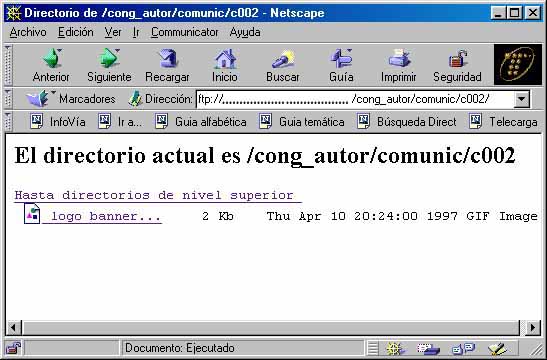The height and width of the screenshot is (360, 547).
Task: Open the Communicator menu
Action: (185, 32)
